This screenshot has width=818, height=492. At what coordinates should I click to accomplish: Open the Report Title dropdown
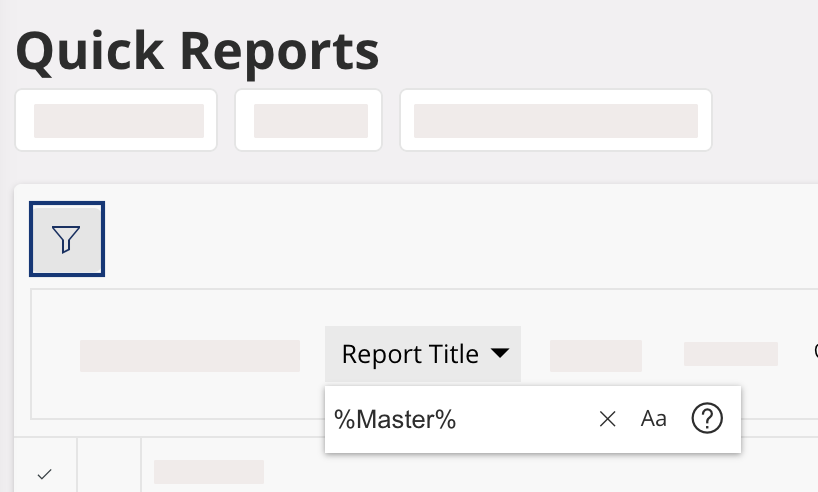pyautogui.click(x=422, y=354)
